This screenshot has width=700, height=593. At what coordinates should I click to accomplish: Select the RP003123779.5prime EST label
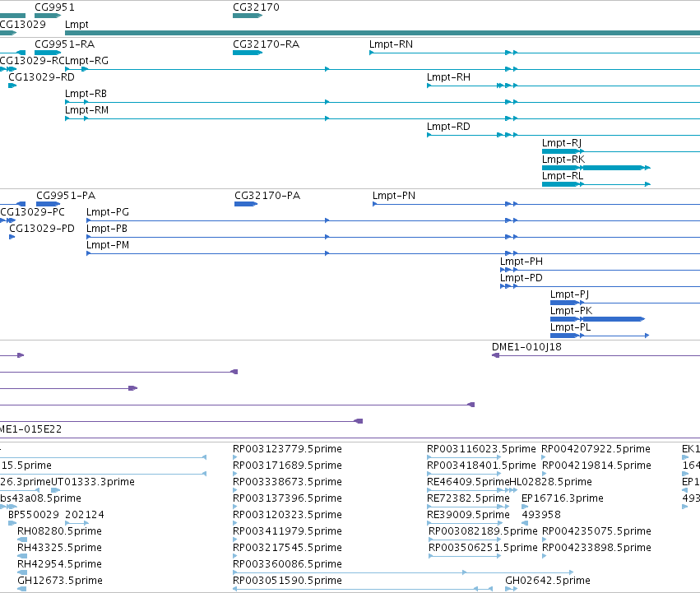coord(287,449)
